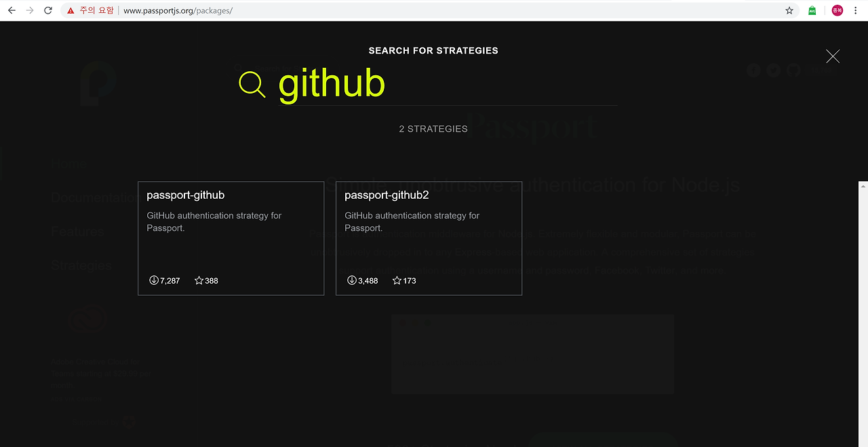The width and height of the screenshot is (868, 447).
Task: Open the passport-github strategy card
Action: coord(231,238)
